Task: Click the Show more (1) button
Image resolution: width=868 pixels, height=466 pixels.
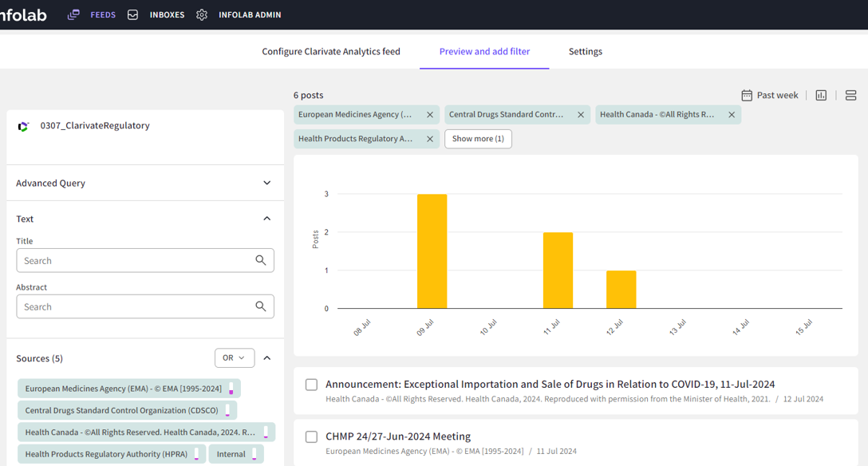Action: [x=478, y=139]
